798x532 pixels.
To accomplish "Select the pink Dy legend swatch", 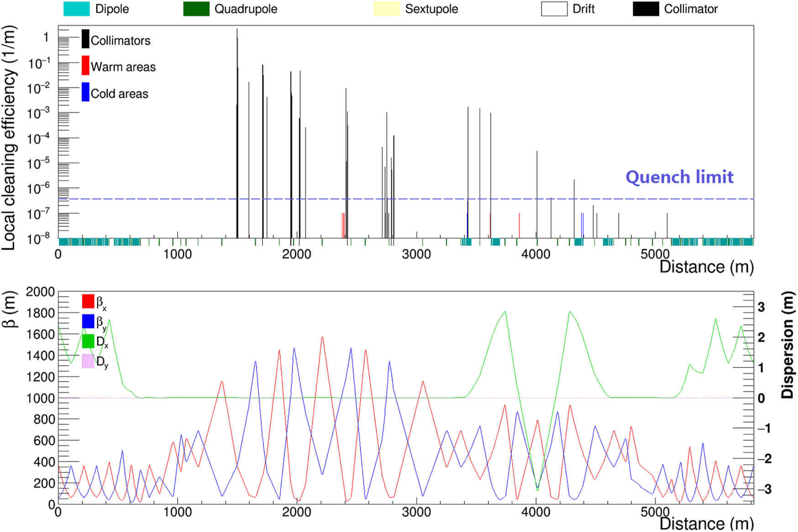I will 88,361.
